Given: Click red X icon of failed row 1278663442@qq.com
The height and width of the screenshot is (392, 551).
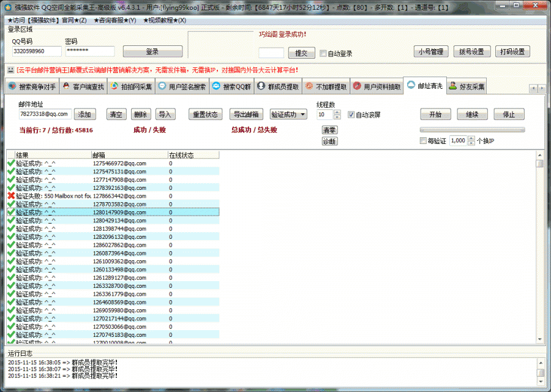Looking at the screenshot, I should pos(11,196).
